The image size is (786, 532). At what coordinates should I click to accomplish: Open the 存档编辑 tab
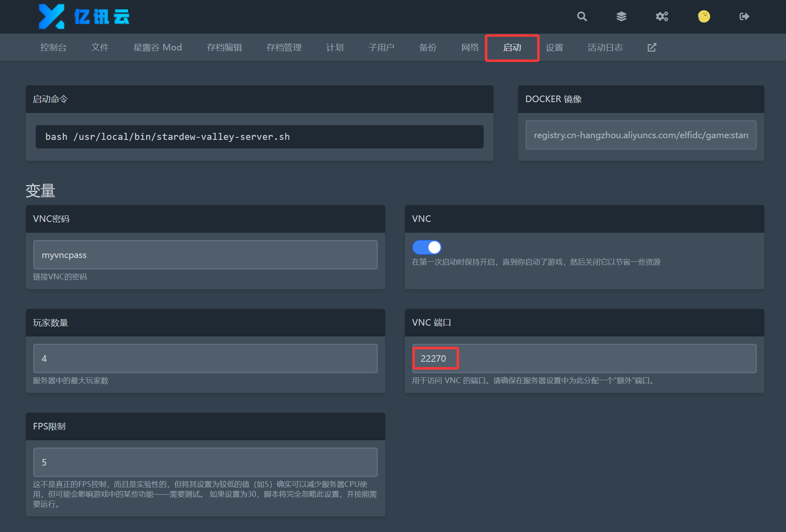pyautogui.click(x=224, y=48)
